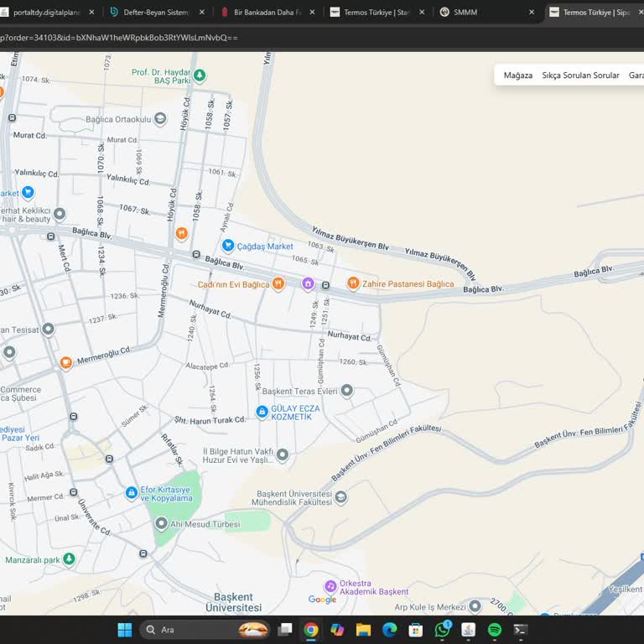Select the Ahi Mesud Türbesi marker
Screen dimensions: 644x644
click(161, 524)
